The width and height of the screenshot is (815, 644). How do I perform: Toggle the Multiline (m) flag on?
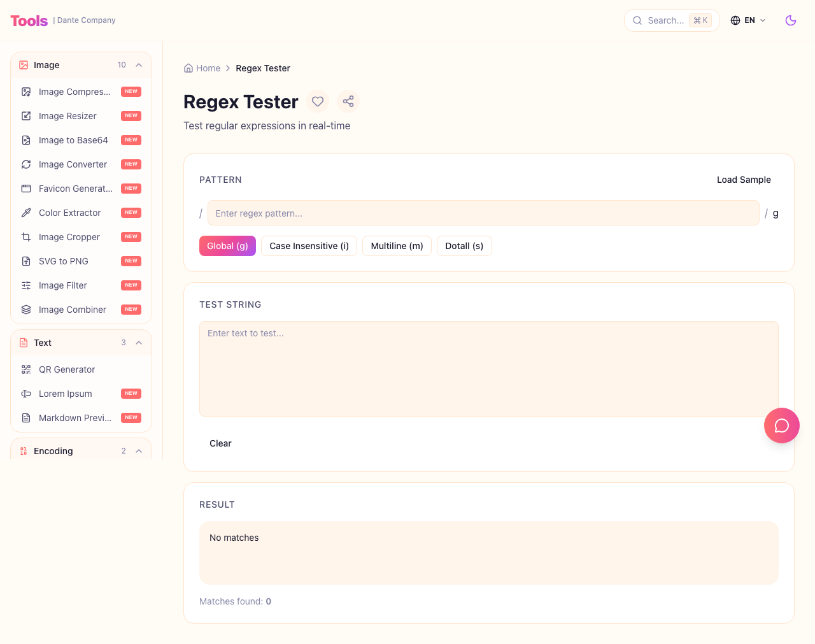click(397, 246)
